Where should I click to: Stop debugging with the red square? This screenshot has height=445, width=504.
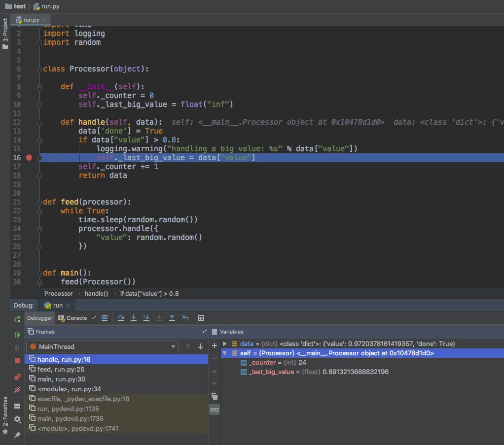17,361
